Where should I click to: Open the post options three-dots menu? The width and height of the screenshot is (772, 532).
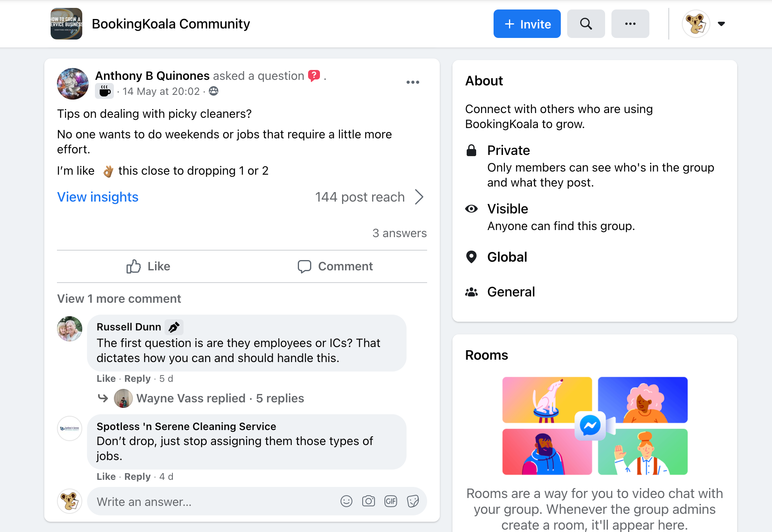click(412, 82)
